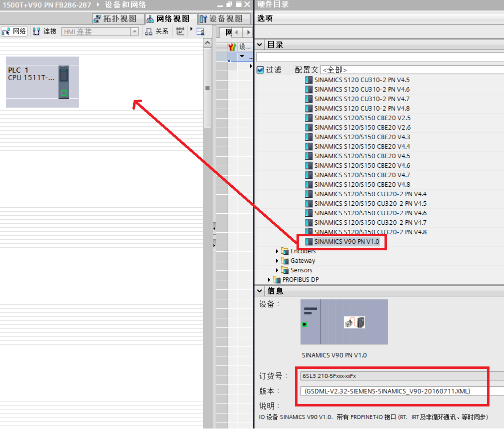
Task: Select SINAMICS S120 CU310-2 PN V4.7
Action: (361, 99)
